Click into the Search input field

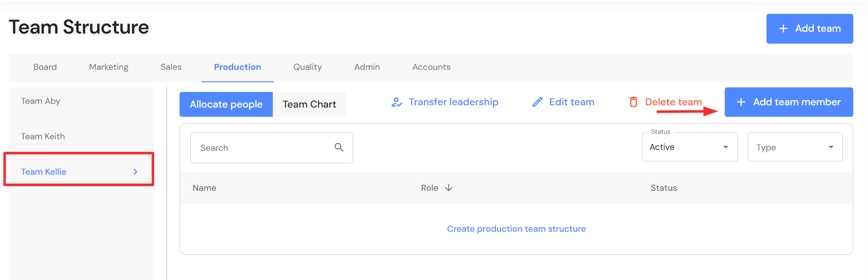(x=262, y=148)
